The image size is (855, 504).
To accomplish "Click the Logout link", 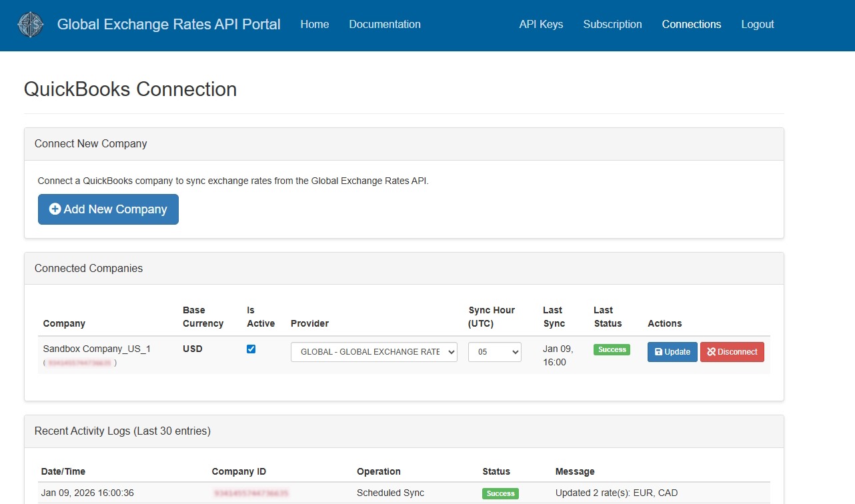I will click(x=758, y=25).
